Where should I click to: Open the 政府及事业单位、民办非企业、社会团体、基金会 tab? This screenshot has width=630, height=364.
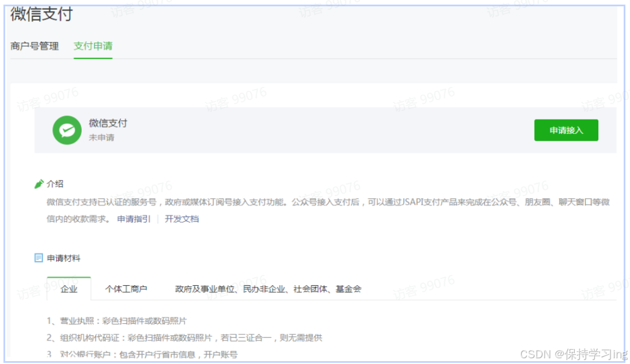(269, 289)
